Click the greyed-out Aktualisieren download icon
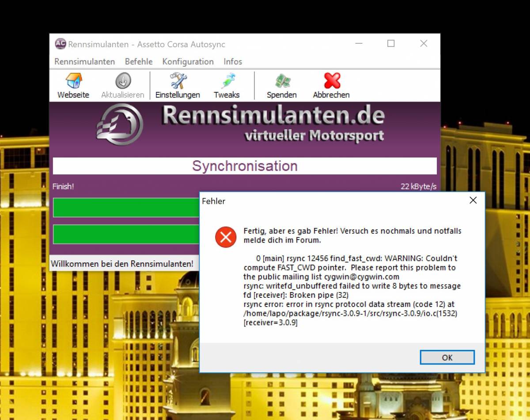This screenshot has height=420, width=530. [x=123, y=82]
